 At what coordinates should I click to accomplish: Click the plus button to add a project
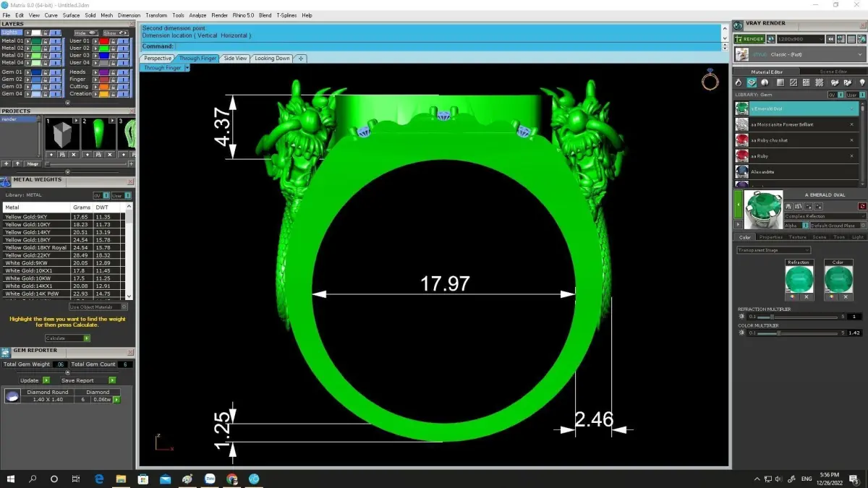(x=7, y=163)
